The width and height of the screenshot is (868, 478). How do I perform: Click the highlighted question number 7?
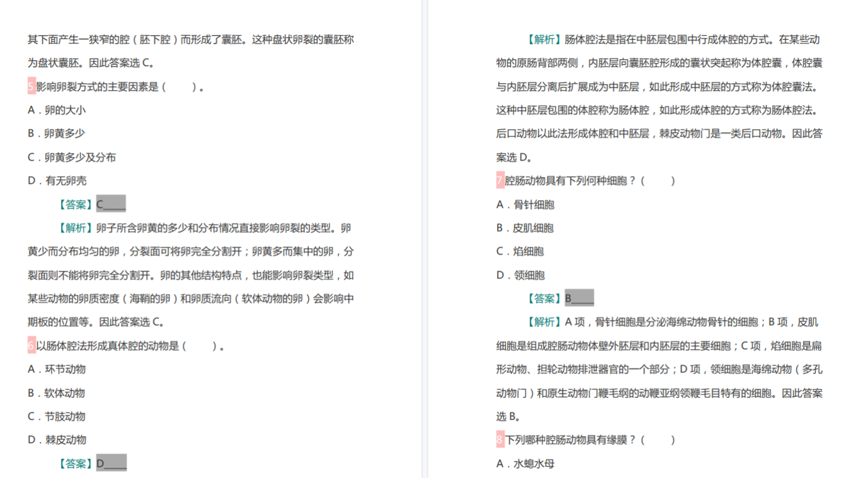(500, 181)
